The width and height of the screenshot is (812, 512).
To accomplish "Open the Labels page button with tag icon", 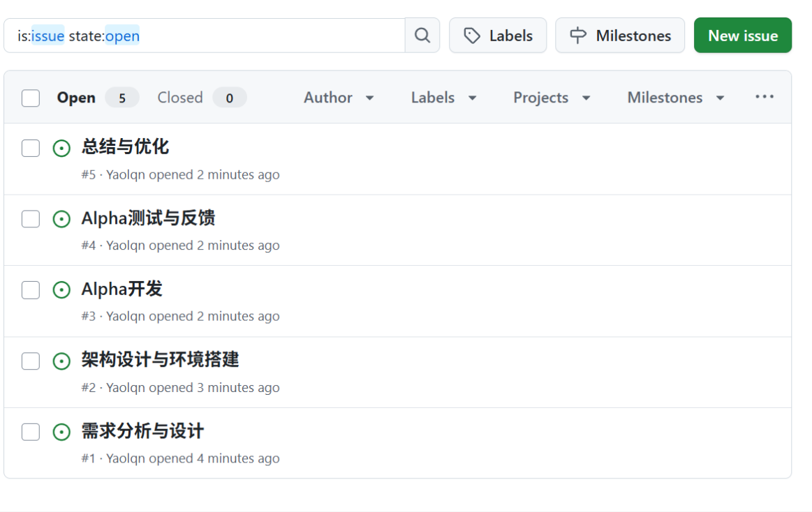I will [498, 36].
